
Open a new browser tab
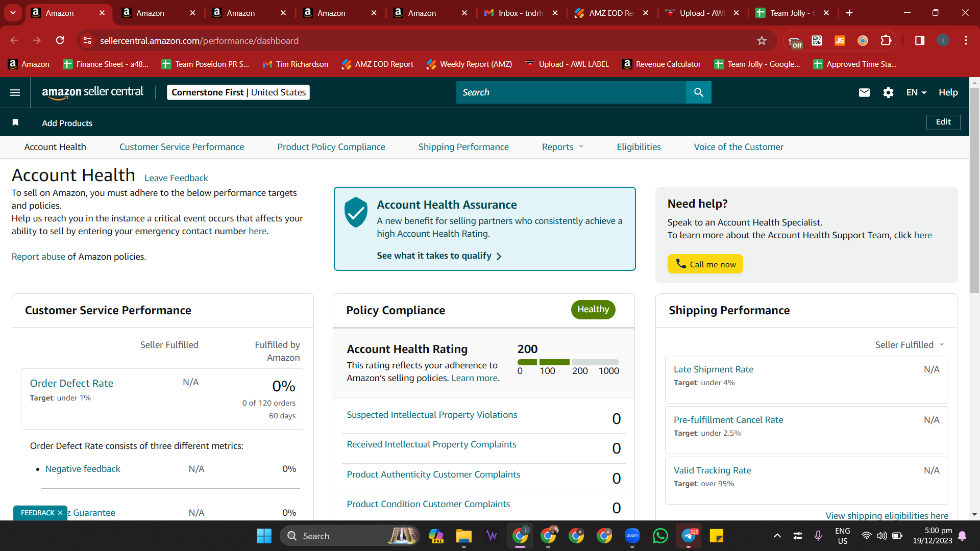pyautogui.click(x=849, y=13)
